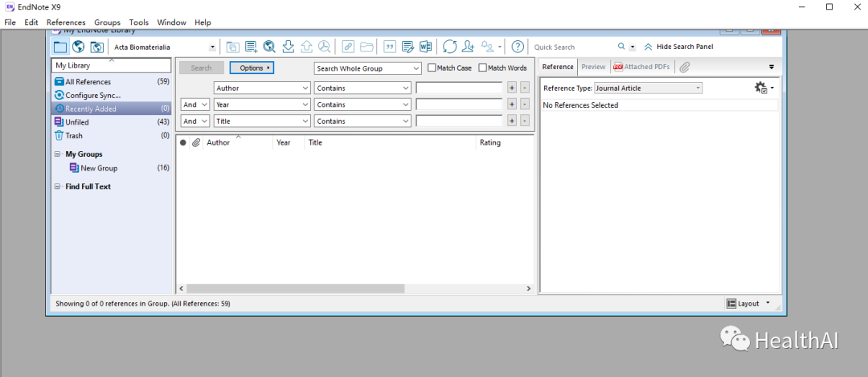
Task: Click the Open File folder icon
Action: 366,47
